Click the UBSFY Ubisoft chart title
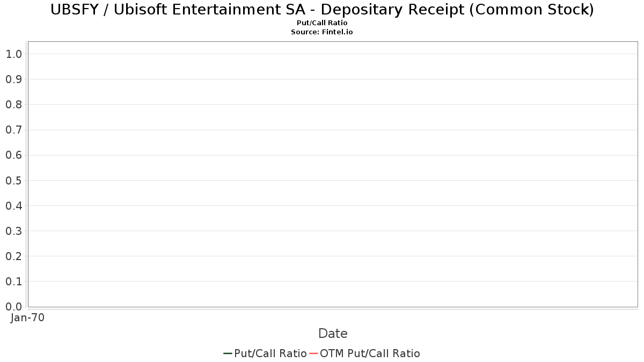The height and width of the screenshot is (362, 644). pyautogui.click(x=322, y=10)
